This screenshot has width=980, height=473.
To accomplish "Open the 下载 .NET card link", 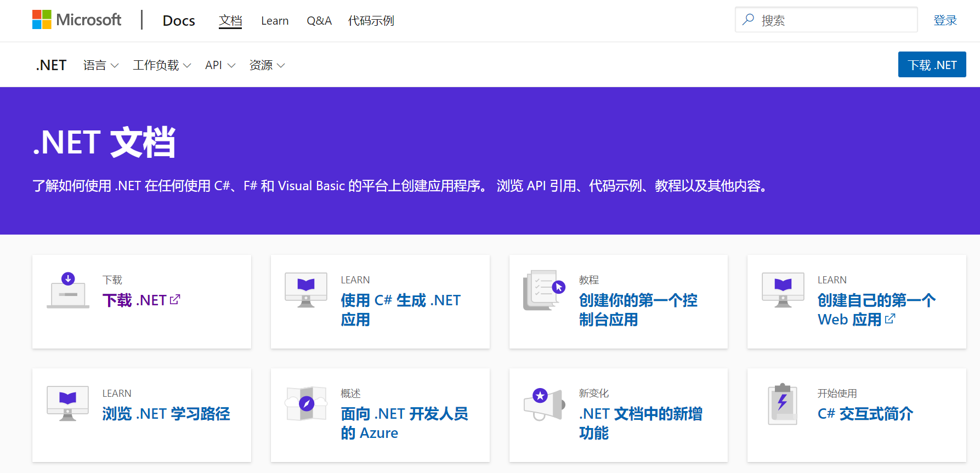I will pyautogui.click(x=141, y=300).
